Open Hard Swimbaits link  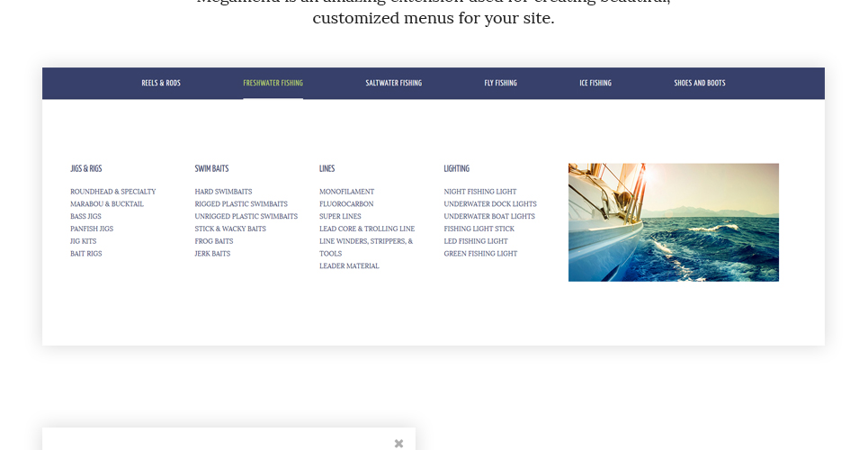(223, 192)
